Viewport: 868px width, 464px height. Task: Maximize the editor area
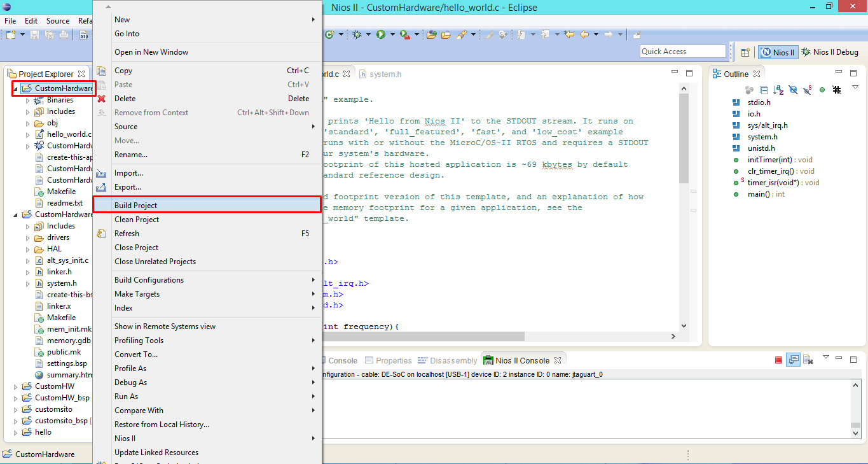point(689,73)
